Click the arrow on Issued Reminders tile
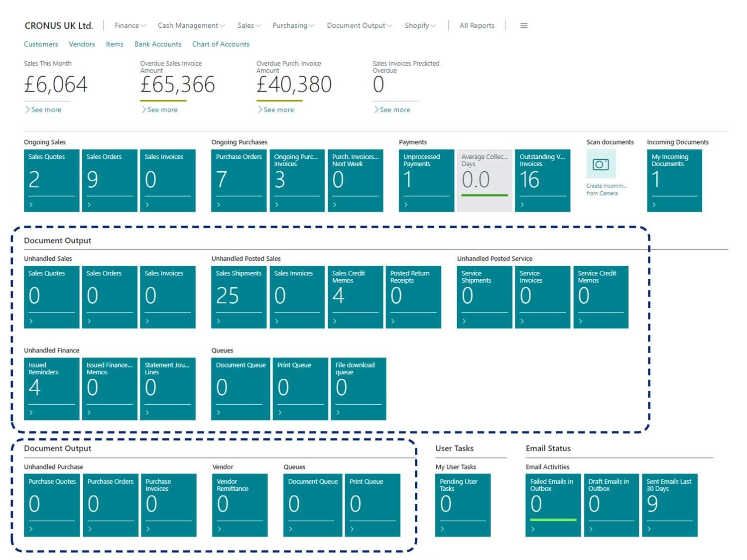747x560 pixels. click(x=31, y=413)
